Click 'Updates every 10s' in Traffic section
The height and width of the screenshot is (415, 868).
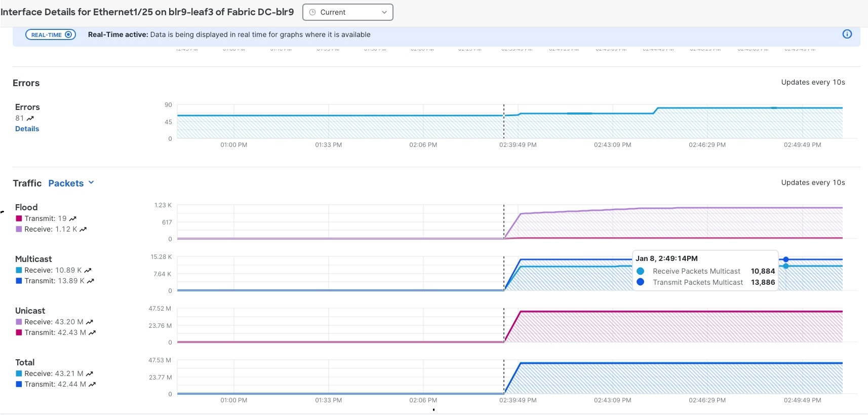813,182
